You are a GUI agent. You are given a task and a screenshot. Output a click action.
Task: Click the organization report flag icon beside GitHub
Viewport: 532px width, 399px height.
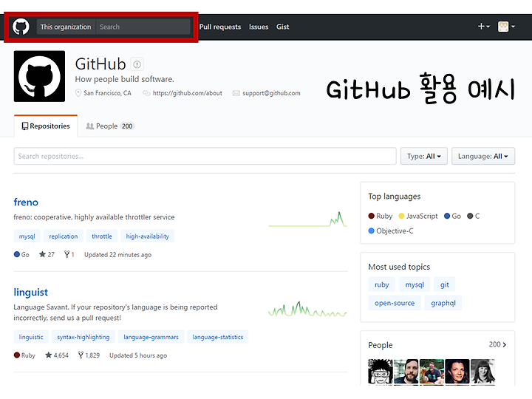137,64
